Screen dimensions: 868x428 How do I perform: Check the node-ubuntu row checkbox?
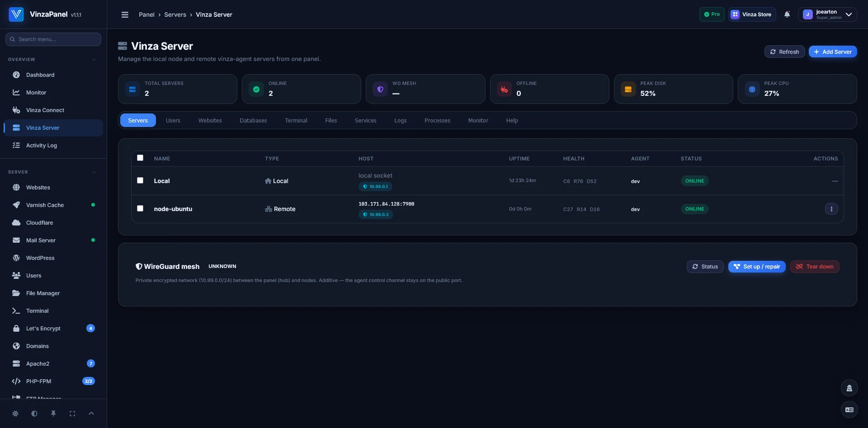(140, 208)
